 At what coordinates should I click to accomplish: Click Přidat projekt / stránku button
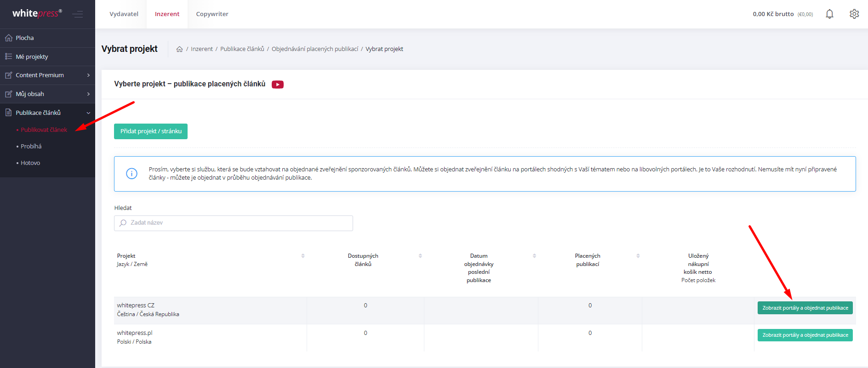point(151,131)
